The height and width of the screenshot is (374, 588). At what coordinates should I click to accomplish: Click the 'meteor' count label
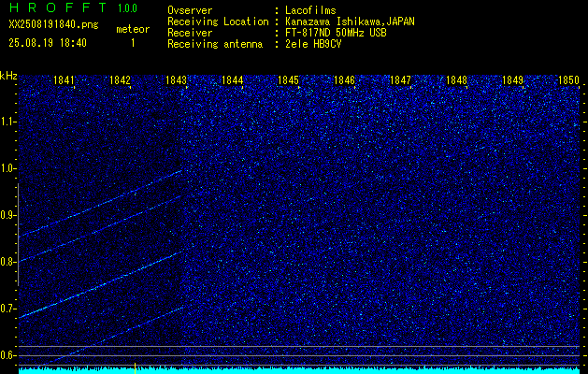pos(133,29)
